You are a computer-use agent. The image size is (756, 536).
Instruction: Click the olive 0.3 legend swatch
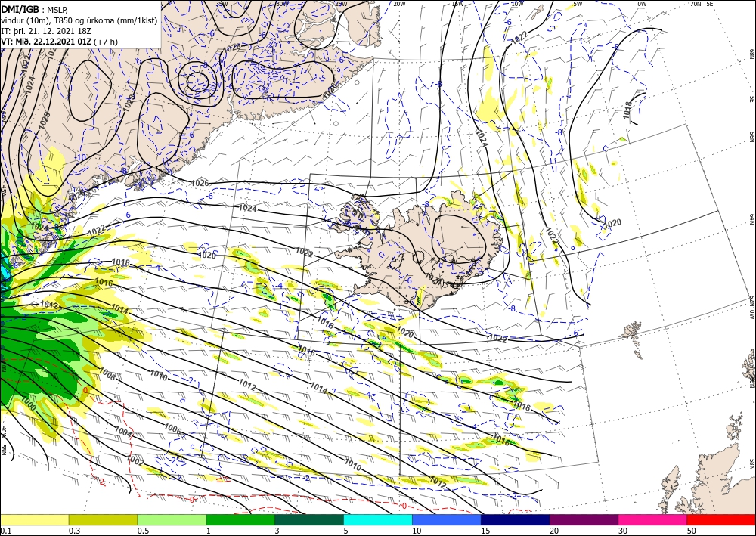coord(103,519)
